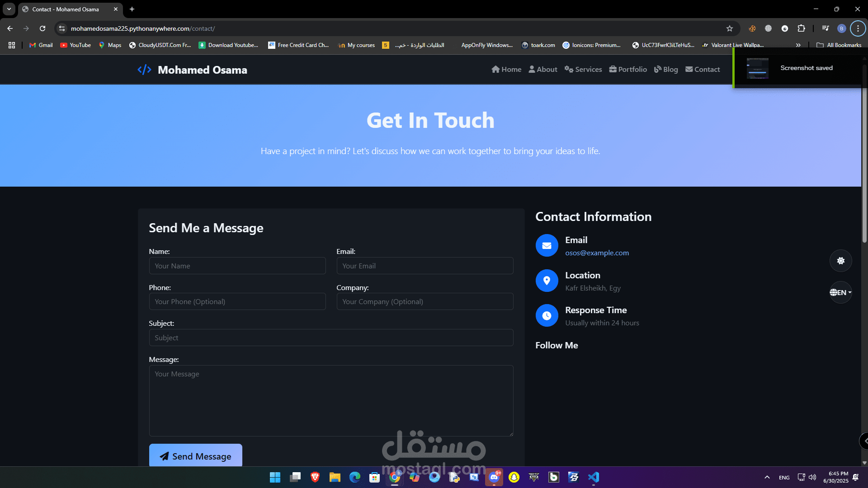Click the code brackets logo icon
This screenshot has height=488, width=868.
point(144,70)
